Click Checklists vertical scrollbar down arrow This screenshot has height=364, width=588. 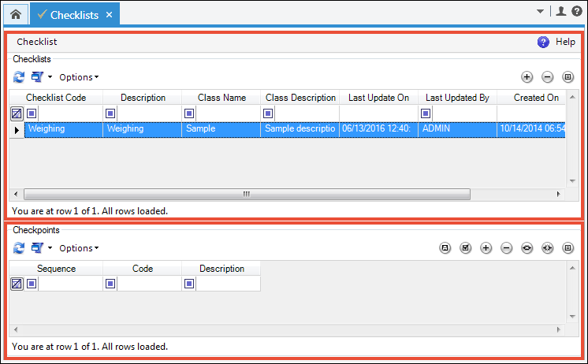click(572, 181)
